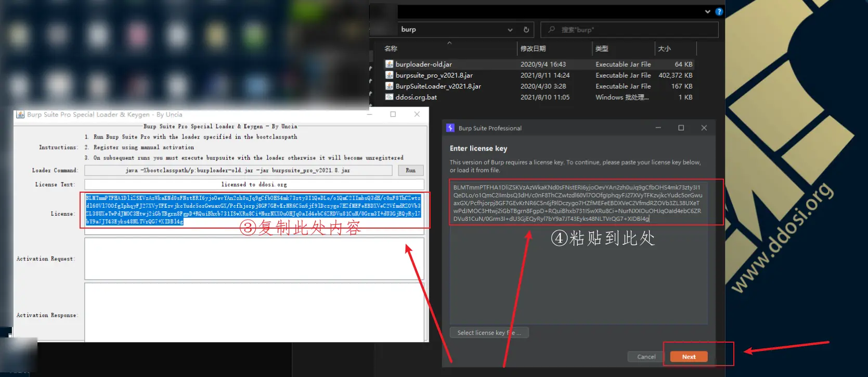Select BurpSuiteLoader_v2021.8.jar file
This screenshot has height=377, width=868.
[438, 86]
